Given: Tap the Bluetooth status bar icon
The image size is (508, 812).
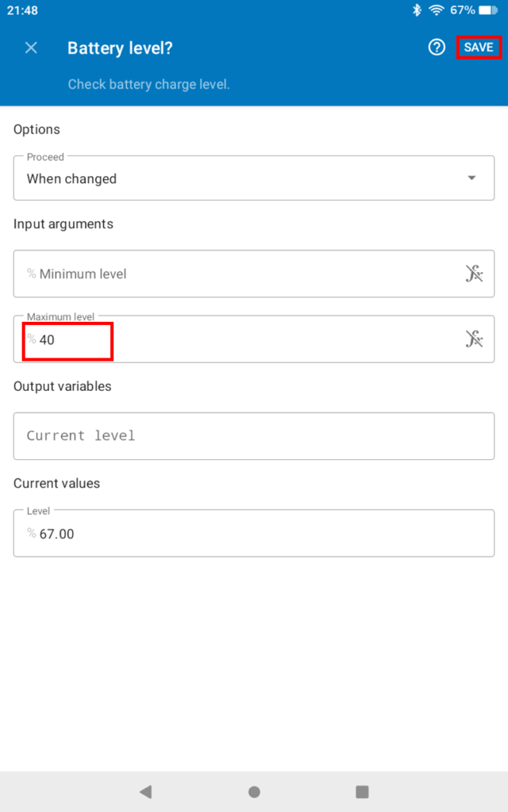Looking at the screenshot, I should point(417,10).
